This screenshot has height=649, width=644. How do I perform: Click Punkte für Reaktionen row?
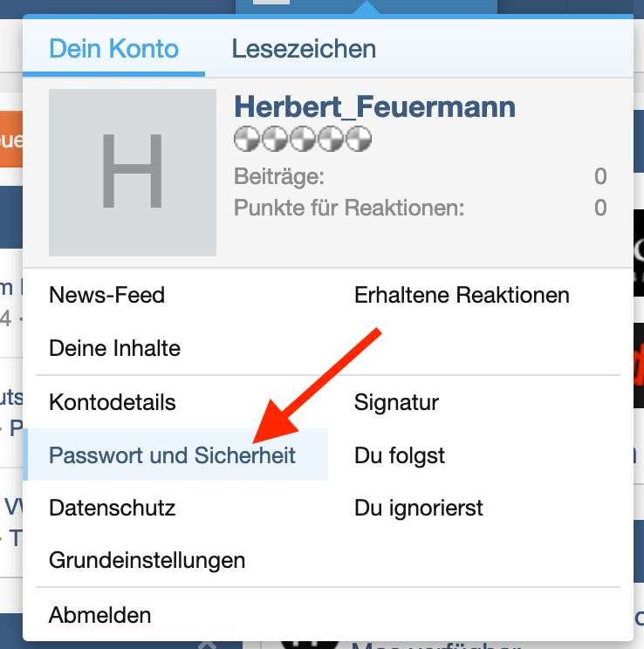point(419,208)
